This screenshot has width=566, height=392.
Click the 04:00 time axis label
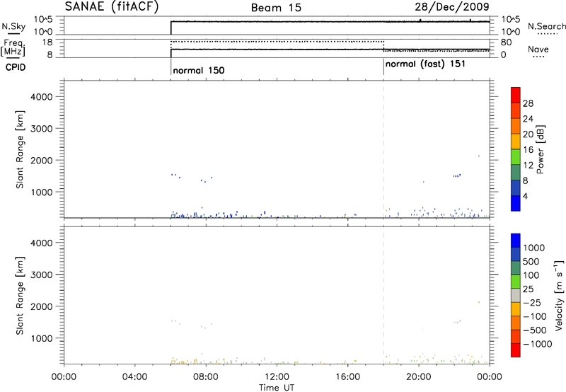pos(135,377)
